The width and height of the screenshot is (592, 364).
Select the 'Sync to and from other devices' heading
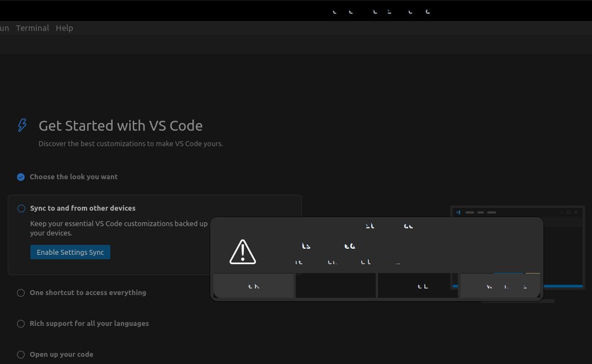pyautogui.click(x=83, y=208)
